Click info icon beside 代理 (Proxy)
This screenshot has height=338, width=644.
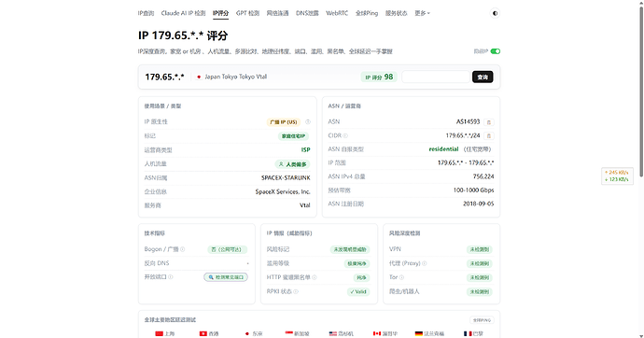(425, 263)
